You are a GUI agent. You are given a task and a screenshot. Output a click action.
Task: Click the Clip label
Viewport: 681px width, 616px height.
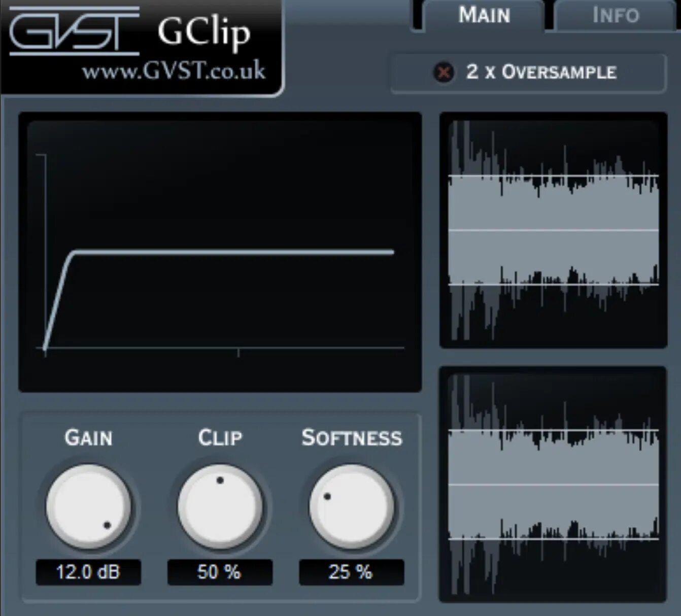coord(220,438)
